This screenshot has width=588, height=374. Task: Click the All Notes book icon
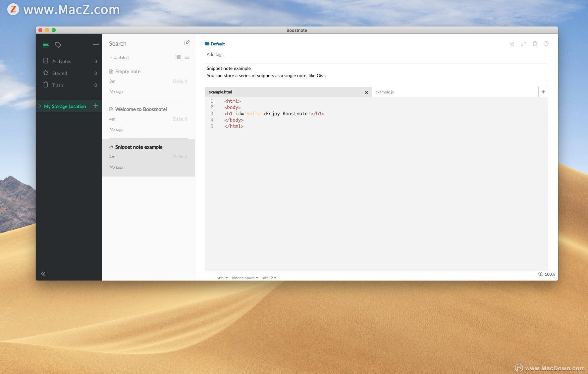pos(46,61)
